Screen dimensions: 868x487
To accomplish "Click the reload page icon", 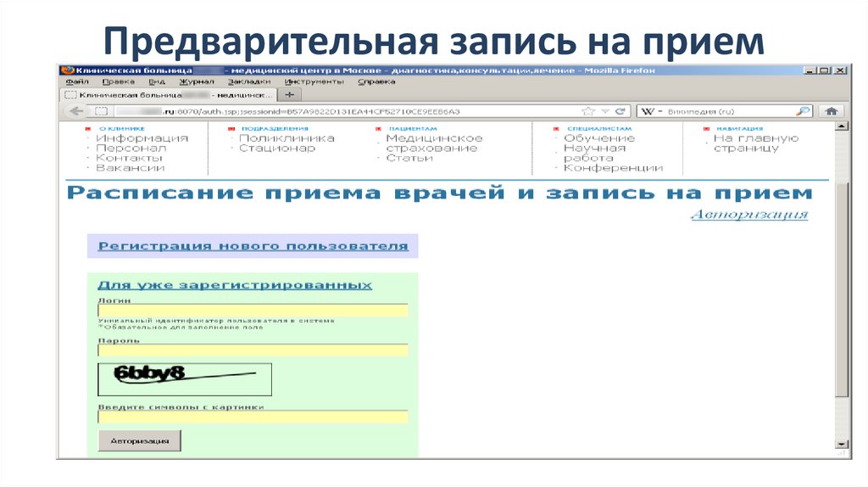I will click(620, 111).
